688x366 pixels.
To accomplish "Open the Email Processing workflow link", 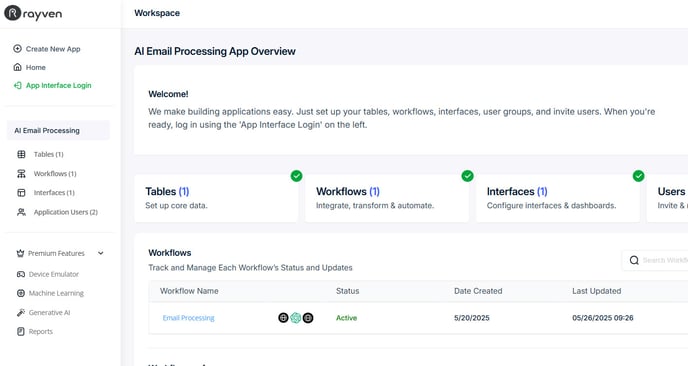I will coord(189,318).
